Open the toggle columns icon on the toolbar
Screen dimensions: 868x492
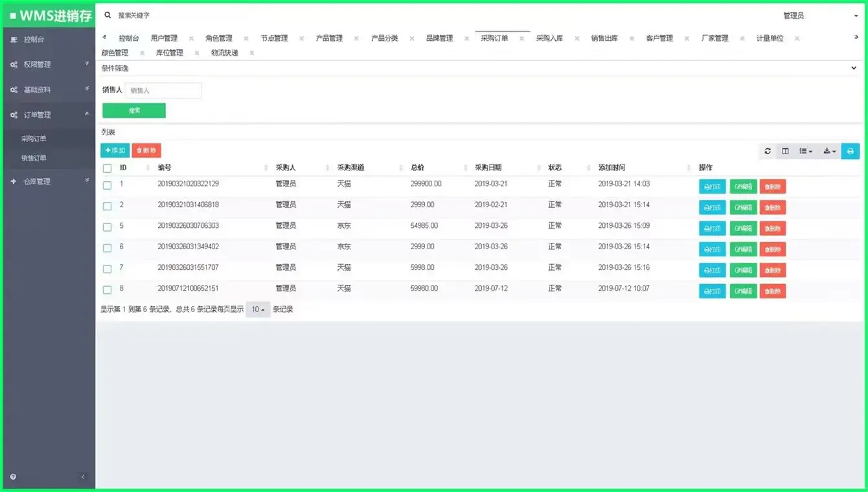(x=785, y=151)
